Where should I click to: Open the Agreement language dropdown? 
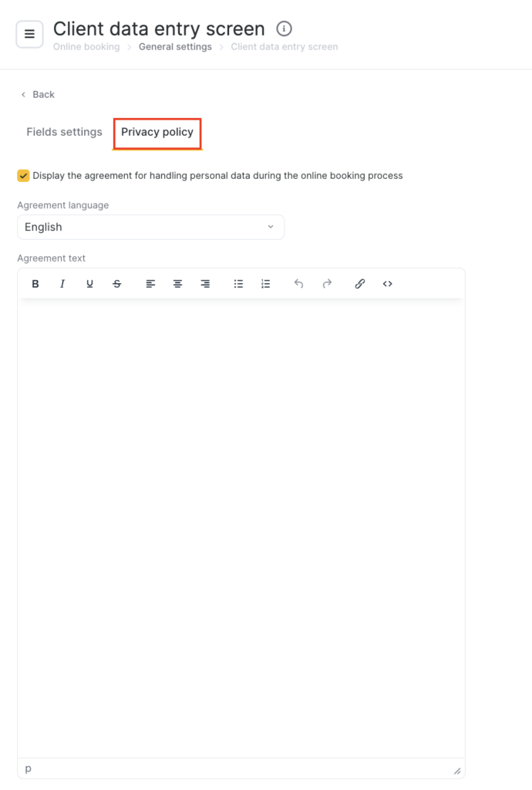pyautogui.click(x=150, y=227)
